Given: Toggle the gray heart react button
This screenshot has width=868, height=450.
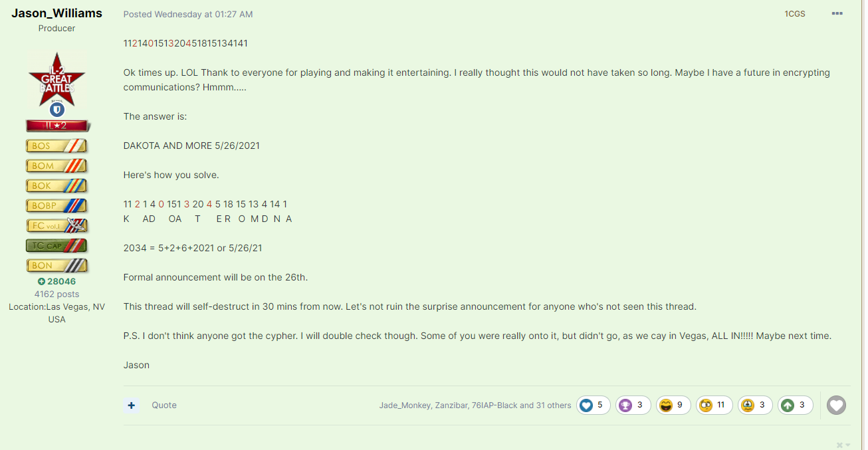Looking at the screenshot, I should point(836,405).
